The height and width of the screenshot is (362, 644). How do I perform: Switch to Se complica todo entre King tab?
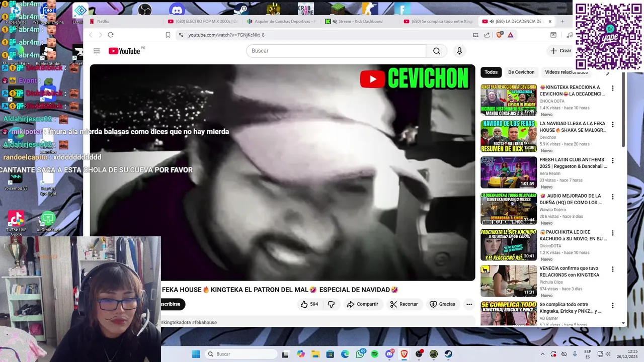point(439,22)
